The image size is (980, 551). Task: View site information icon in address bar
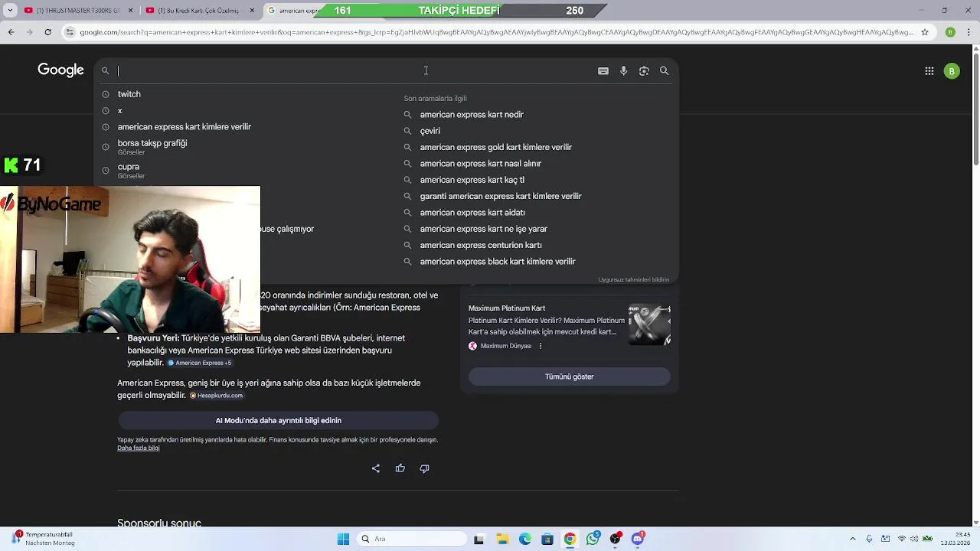coord(70,32)
